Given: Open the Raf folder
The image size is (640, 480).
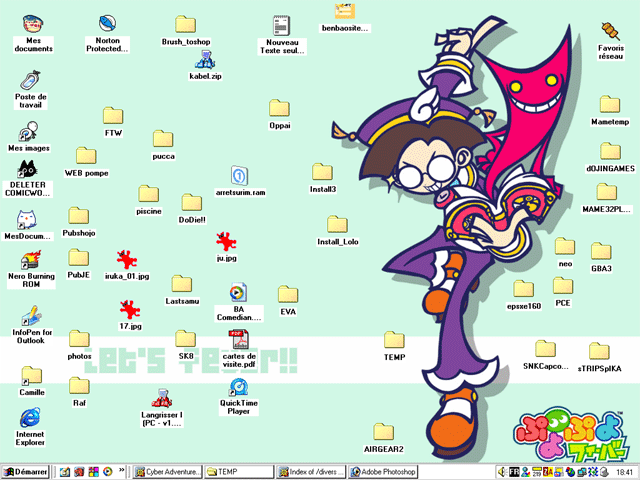Looking at the screenshot, I should tap(79, 387).
